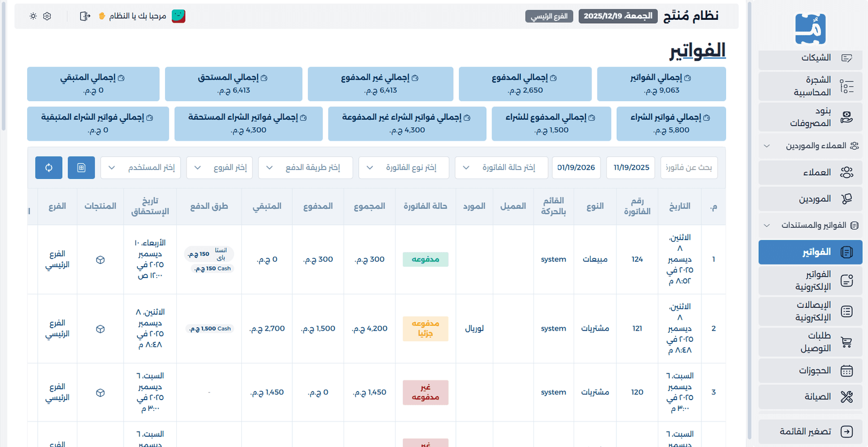Image resolution: width=868 pixels, height=447 pixels.
Task: Click the بحث عن فاتورة search field
Action: coord(689,167)
